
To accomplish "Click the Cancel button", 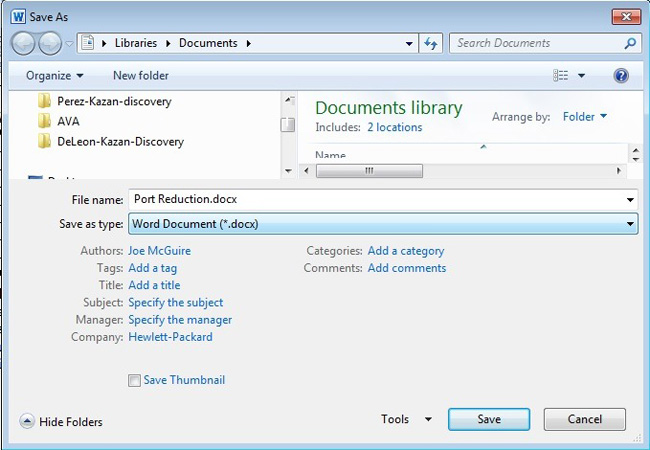I will pyautogui.click(x=584, y=420).
